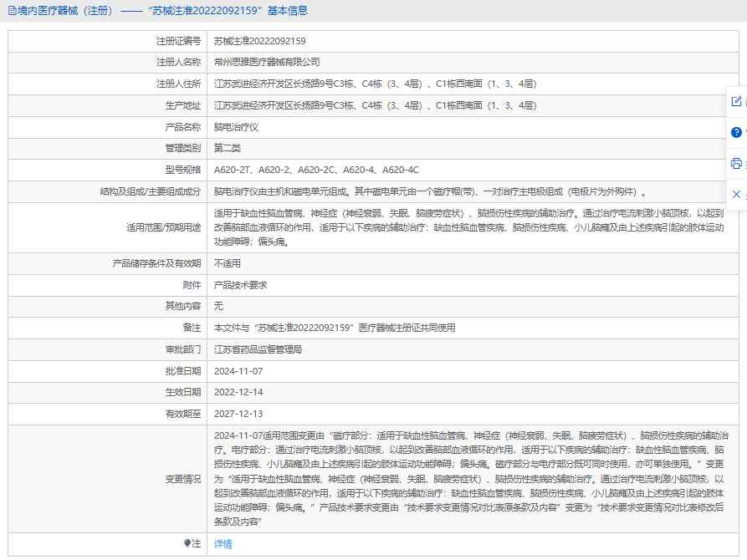Open the help question mark icon
Image resolution: width=747 pixels, height=560 pixels.
click(736, 132)
